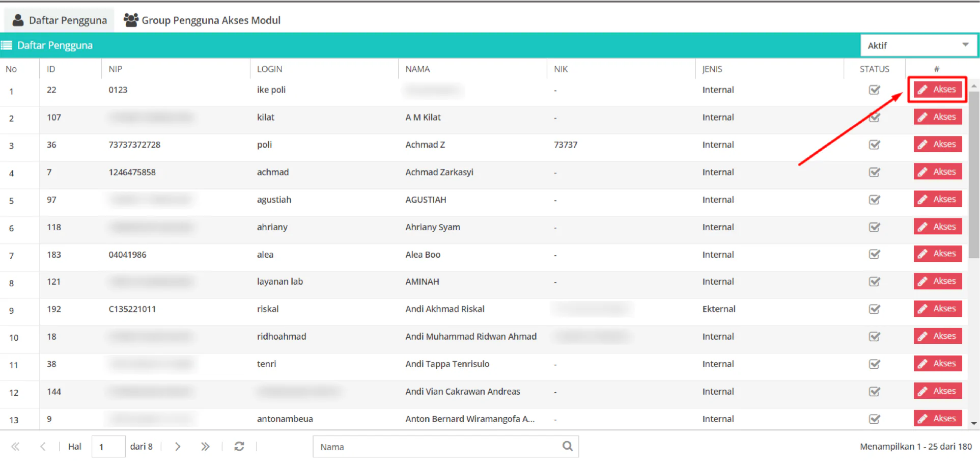Click Akses button for AMINAH
This screenshot has width=980, height=463.
click(937, 281)
